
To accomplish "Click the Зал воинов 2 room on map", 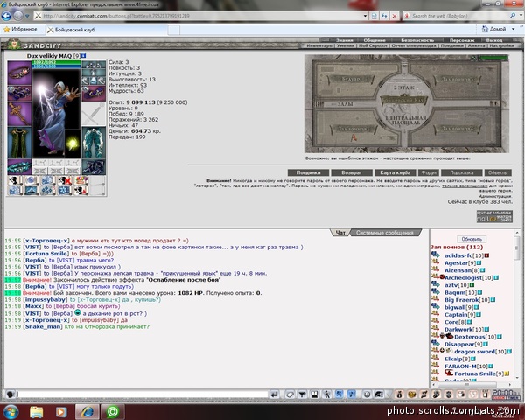I will [x=457, y=129].
